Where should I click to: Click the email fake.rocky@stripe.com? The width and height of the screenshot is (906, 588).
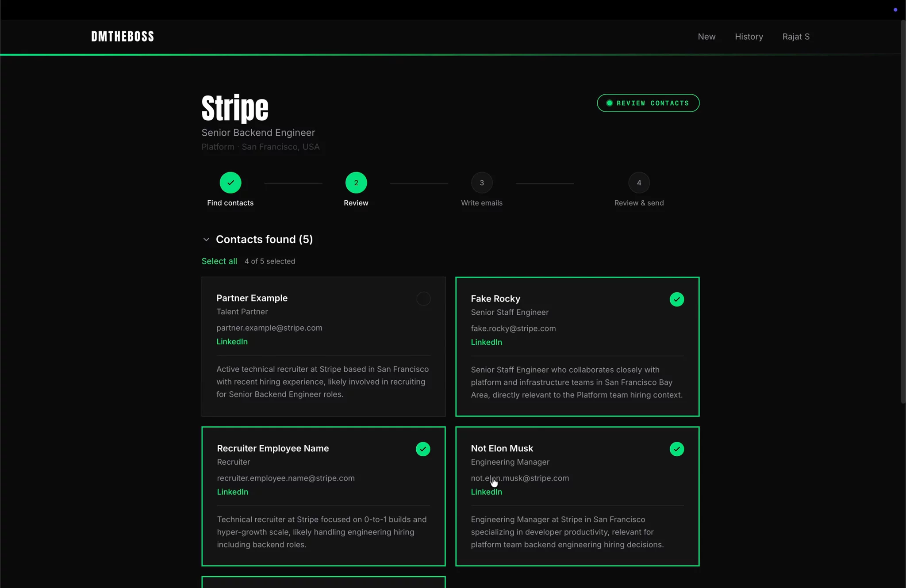513,328
